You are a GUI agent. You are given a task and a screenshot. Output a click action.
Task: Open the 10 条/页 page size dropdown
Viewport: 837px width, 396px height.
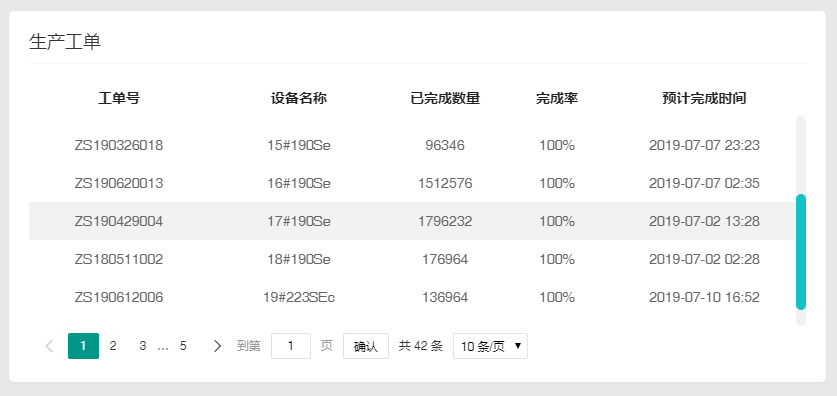(490, 346)
